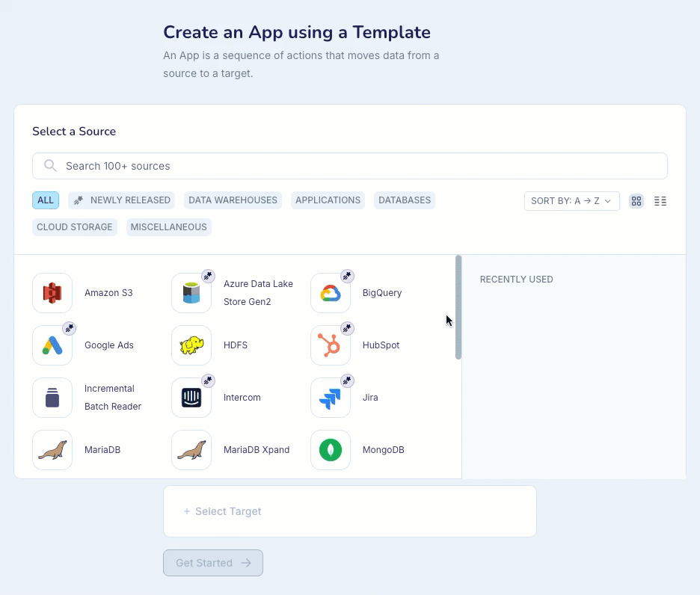Screen dimensions: 700x595
Task: Filter by Miscellaneous category
Action: 169,226
